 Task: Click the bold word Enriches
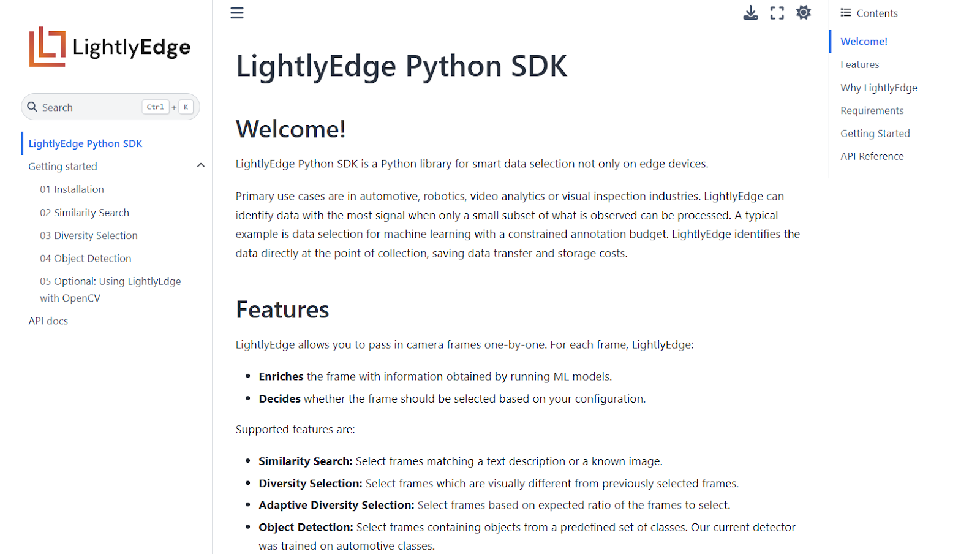click(x=281, y=376)
